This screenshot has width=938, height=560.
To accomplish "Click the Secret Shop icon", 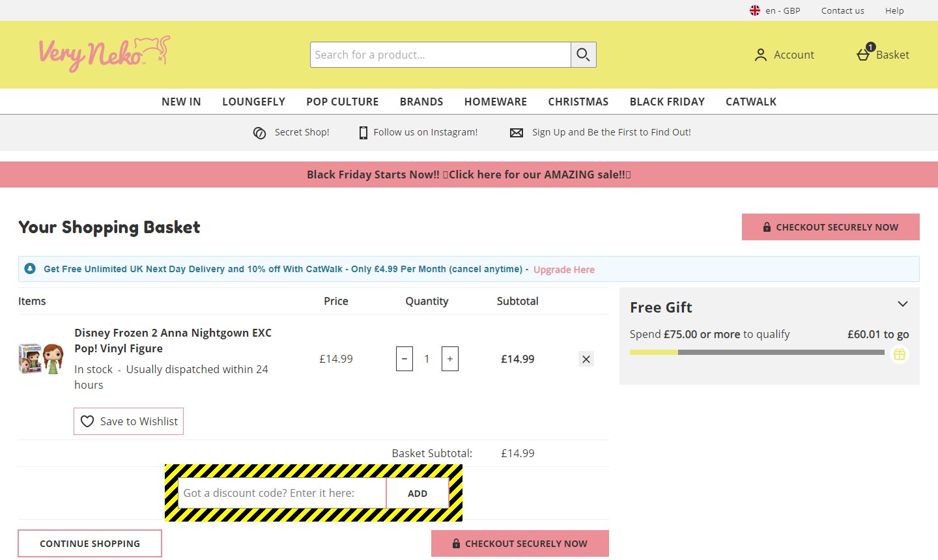I will click(259, 133).
